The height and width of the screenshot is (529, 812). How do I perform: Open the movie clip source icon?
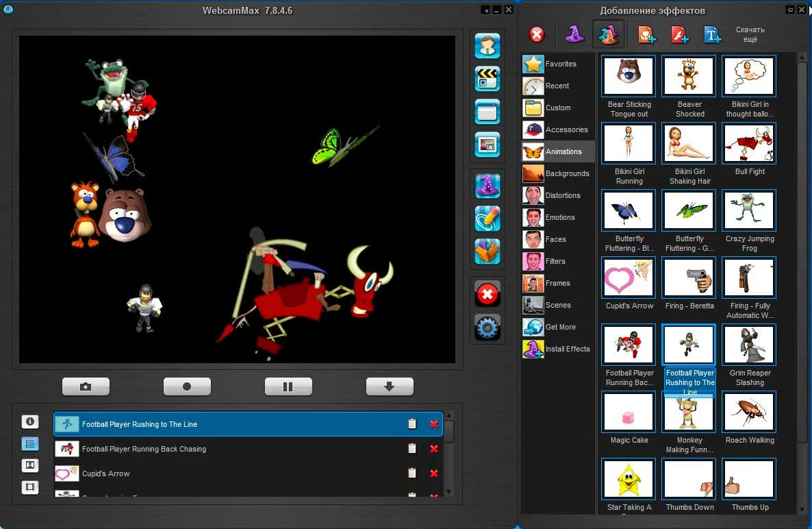pos(487,79)
